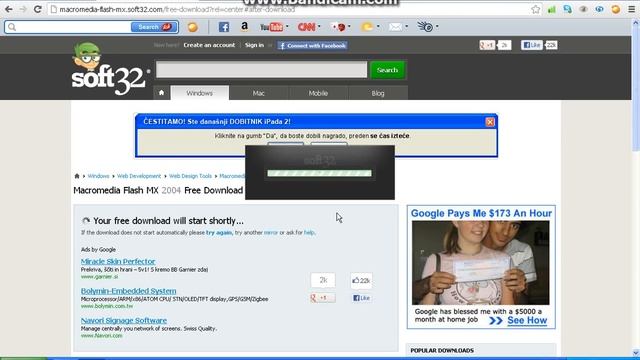Click the www.garnier.si ad URL

(100, 277)
